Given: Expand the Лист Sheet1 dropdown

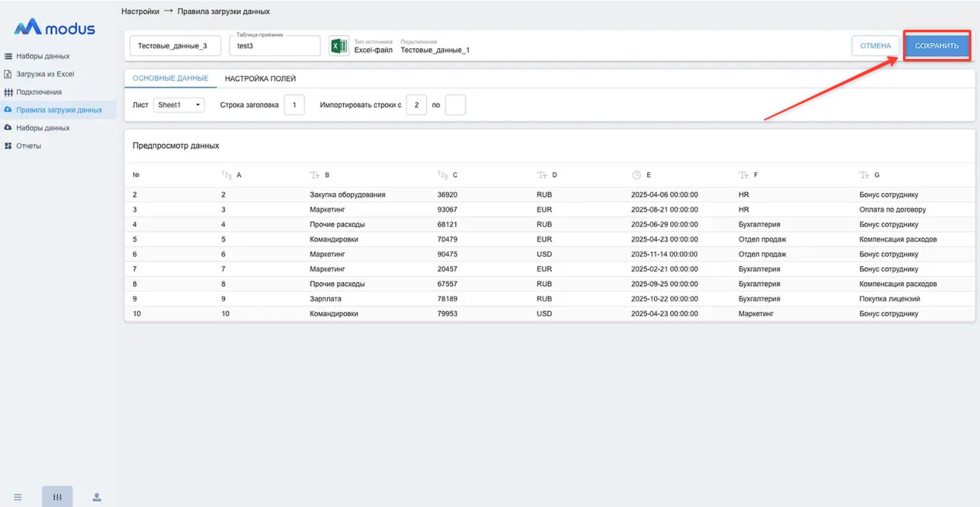Looking at the screenshot, I should 180,105.
